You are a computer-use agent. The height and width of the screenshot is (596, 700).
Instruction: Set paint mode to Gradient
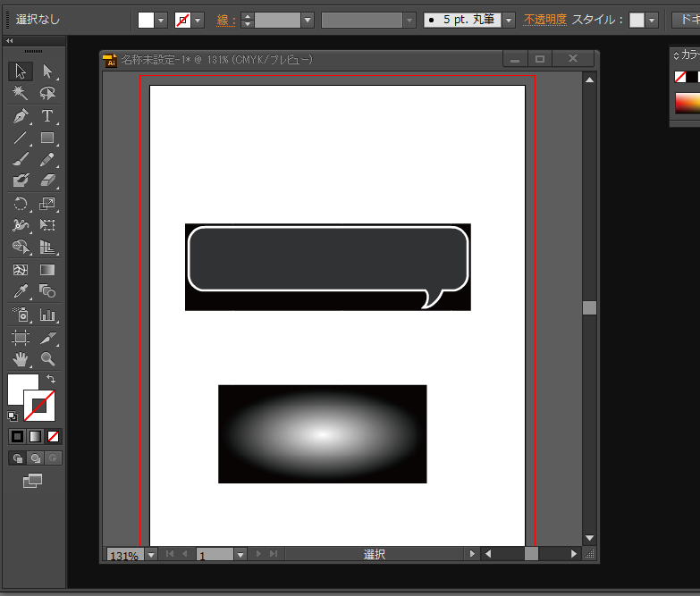point(35,436)
